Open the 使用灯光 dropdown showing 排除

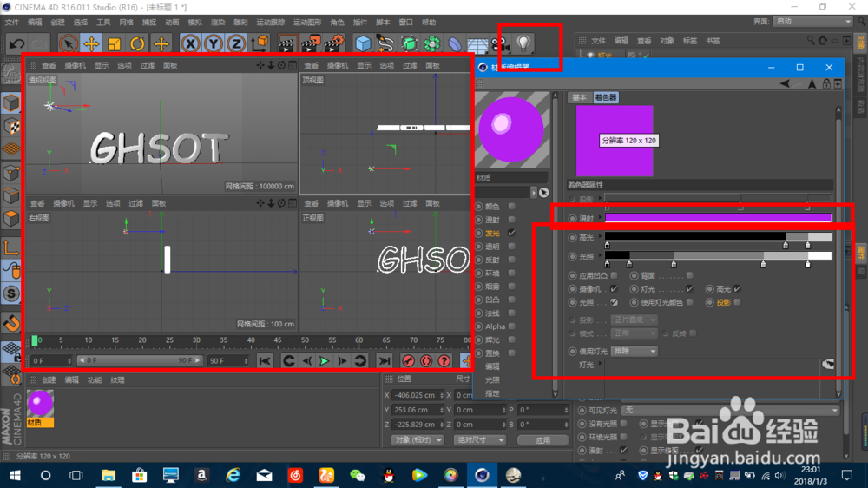point(635,351)
